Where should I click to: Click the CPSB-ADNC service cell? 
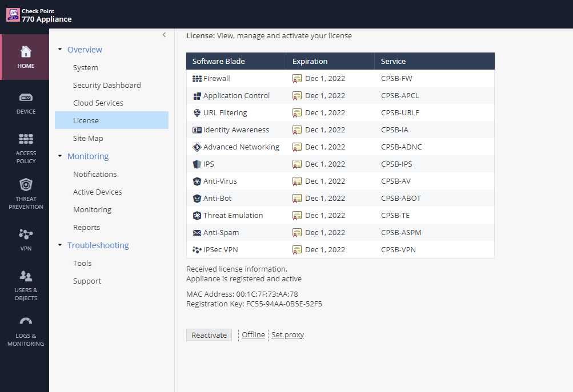(401, 147)
